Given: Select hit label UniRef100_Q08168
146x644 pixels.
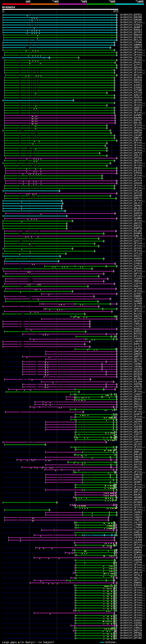Looking at the screenshot, I should (x=131, y=183).
